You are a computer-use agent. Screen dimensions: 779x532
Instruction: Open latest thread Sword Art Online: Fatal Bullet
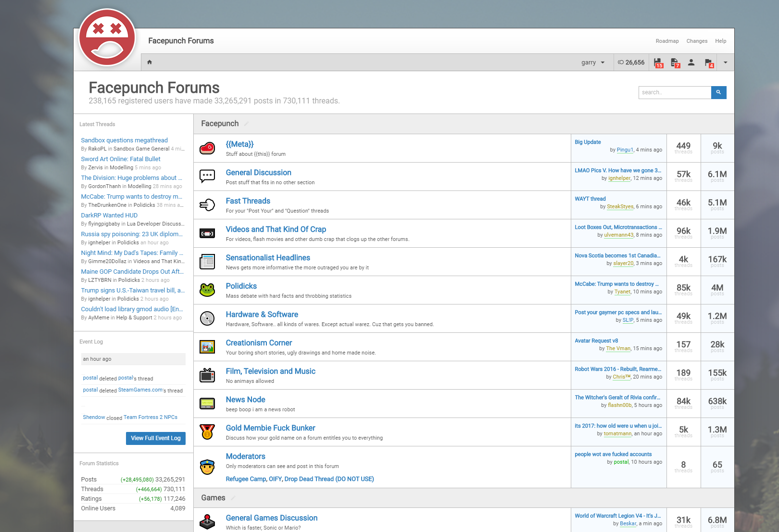click(x=121, y=159)
